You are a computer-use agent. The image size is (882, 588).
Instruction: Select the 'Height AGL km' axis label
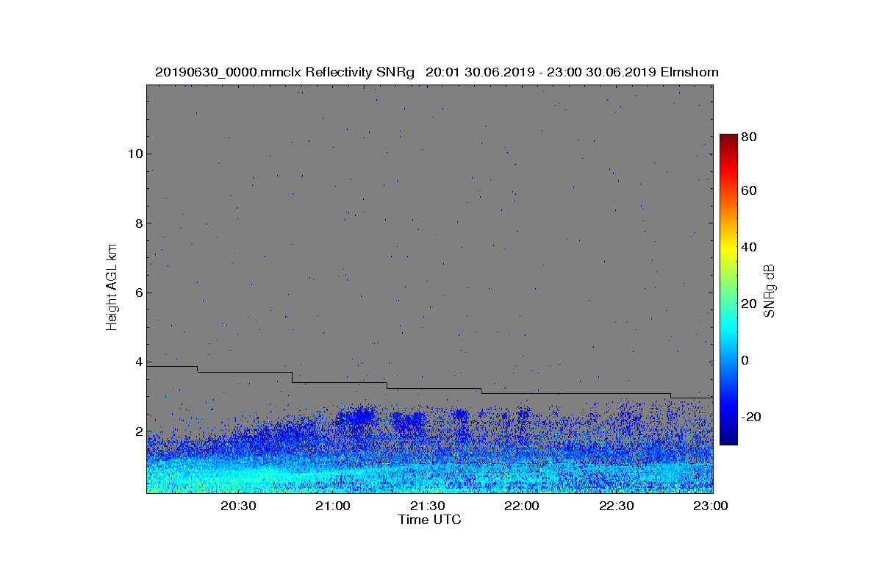point(112,288)
